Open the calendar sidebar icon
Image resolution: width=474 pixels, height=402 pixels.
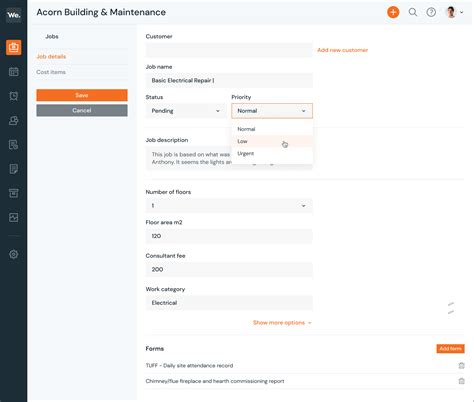coord(14,72)
